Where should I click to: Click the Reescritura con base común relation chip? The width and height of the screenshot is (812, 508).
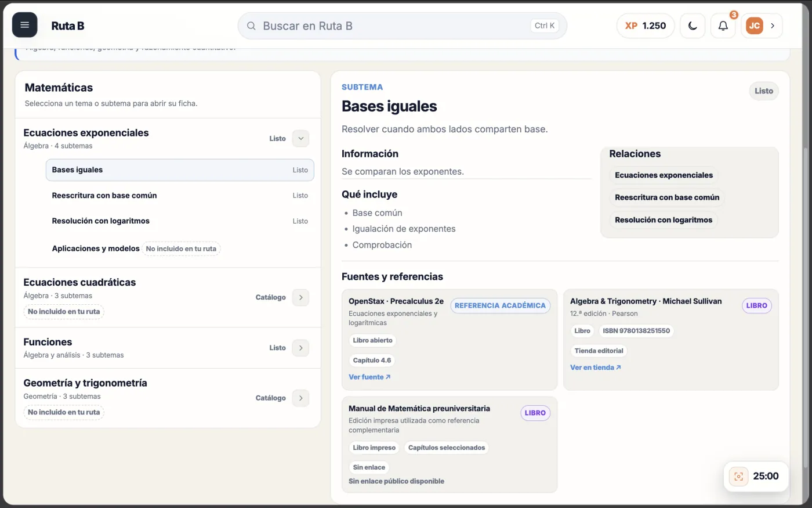click(667, 197)
